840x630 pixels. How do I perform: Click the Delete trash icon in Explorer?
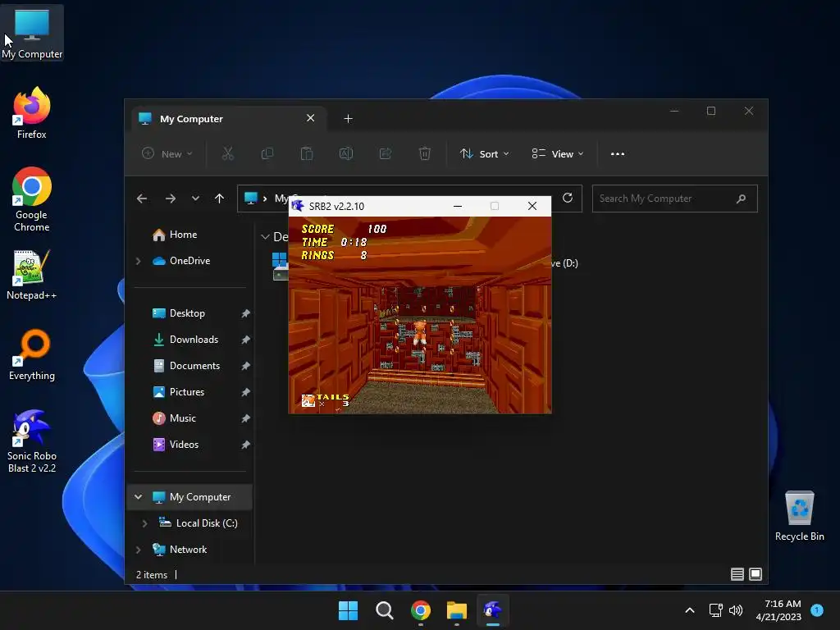[x=424, y=153]
